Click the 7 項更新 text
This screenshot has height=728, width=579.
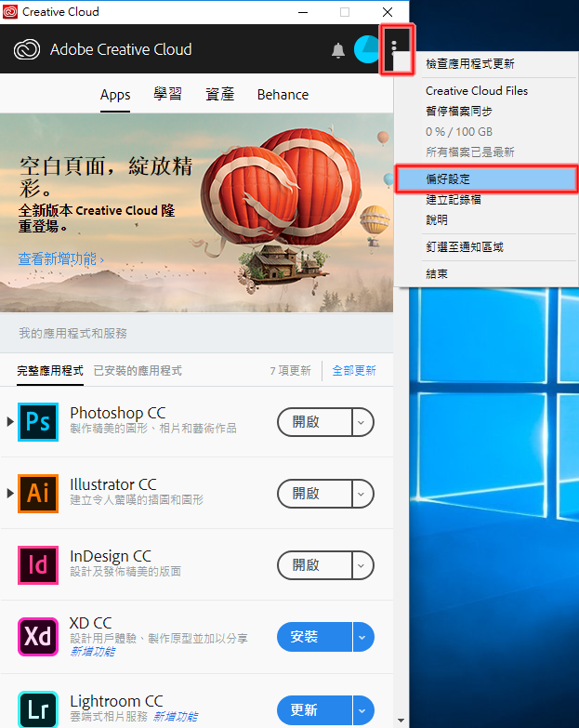click(290, 370)
